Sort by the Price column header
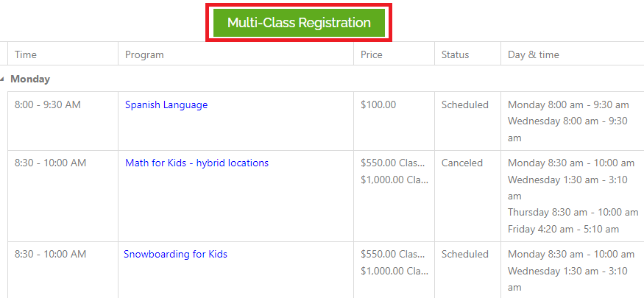The height and width of the screenshot is (298, 644). click(x=371, y=54)
